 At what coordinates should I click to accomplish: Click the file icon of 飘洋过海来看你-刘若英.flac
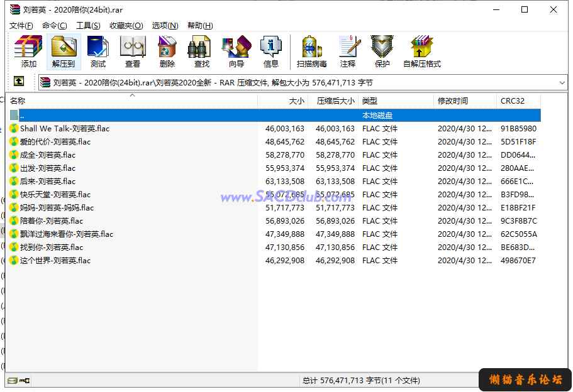tap(13, 234)
